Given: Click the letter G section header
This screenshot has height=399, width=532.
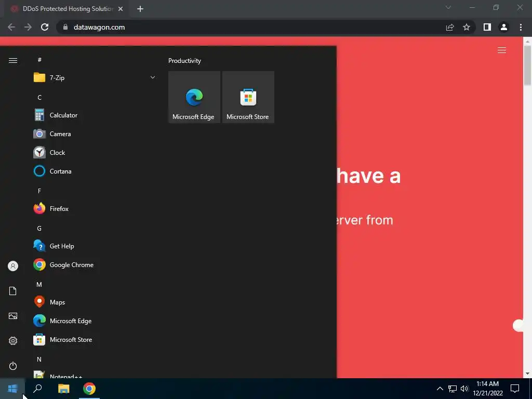Looking at the screenshot, I should (x=39, y=229).
